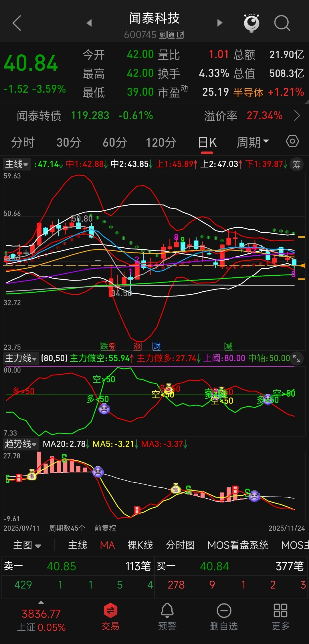Tap the 财 marker on chart
This screenshot has height=644, width=309.
click(157, 346)
